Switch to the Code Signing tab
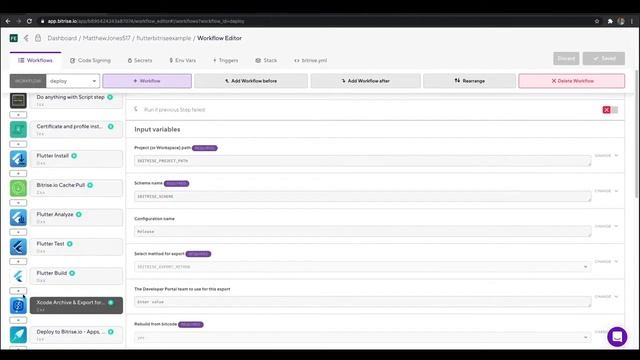Image resolution: width=640 pixels, height=360 pixels. coord(90,60)
